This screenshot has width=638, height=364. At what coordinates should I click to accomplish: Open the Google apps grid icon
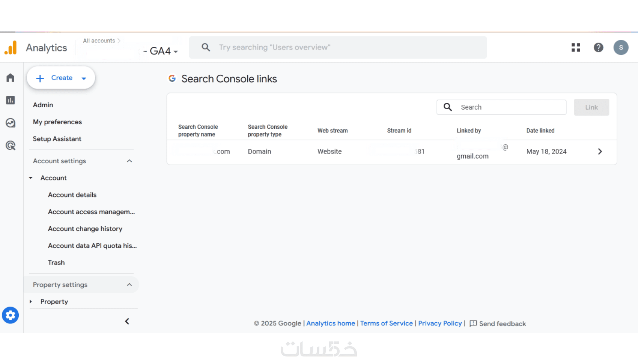tap(576, 47)
